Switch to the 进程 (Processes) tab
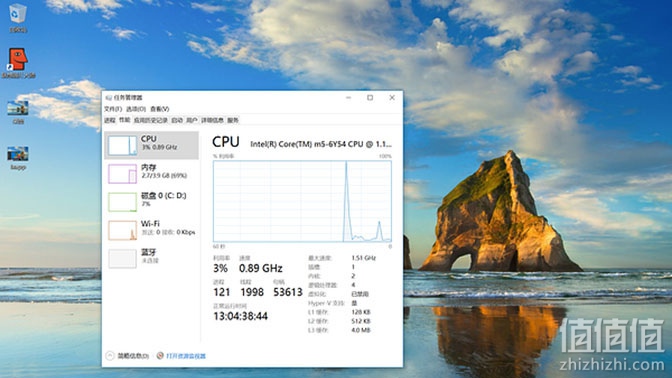672x378 pixels. [110, 120]
